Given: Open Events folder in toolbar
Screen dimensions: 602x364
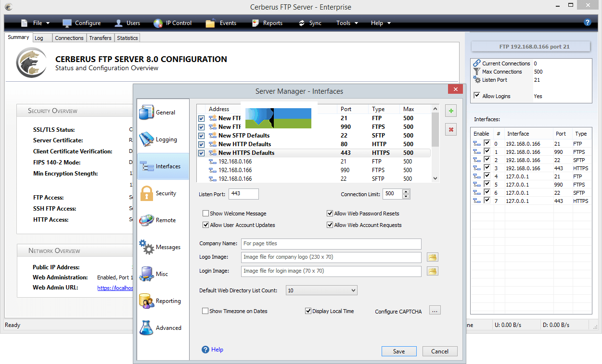Looking at the screenshot, I should pyautogui.click(x=221, y=23).
